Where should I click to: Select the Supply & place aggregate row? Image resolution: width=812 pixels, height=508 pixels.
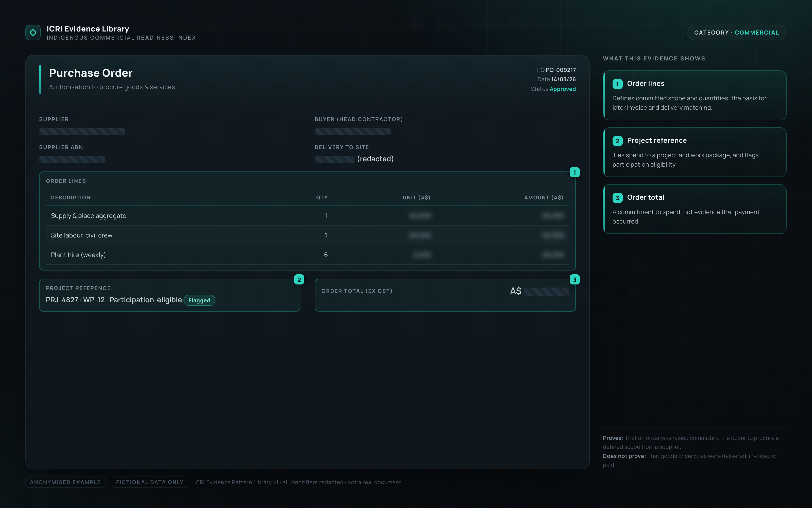(307, 216)
